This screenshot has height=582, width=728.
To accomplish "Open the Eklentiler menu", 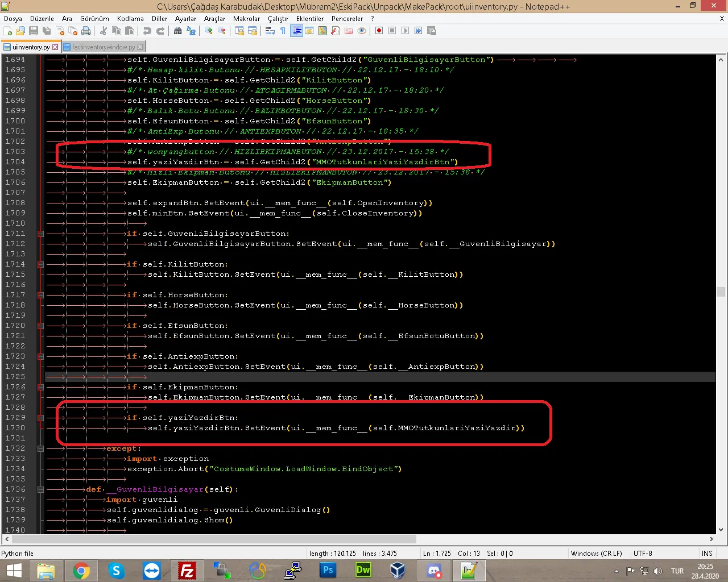I will coord(310,19).
